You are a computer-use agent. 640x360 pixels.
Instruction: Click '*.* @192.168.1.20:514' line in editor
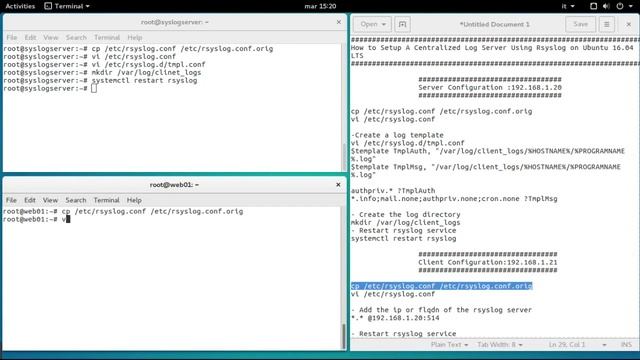(x=395, y=318)
